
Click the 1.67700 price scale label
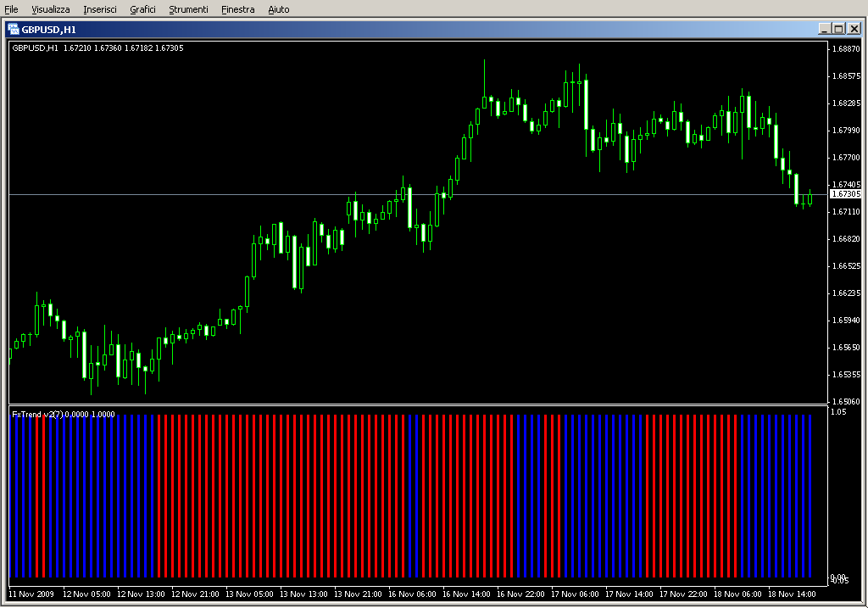[847, 157]
